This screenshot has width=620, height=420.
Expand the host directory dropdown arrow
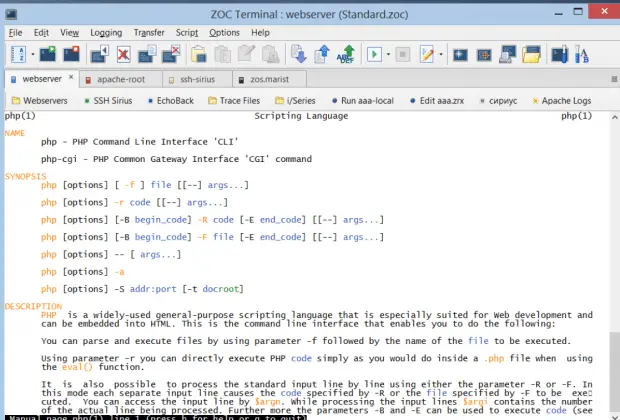pyautogui.click(x=31, y=54)
